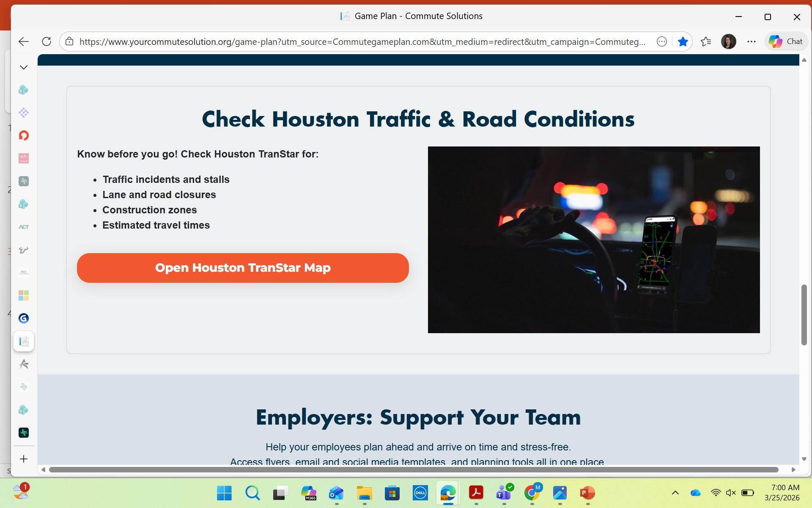
Task: Add a new tab with plus icon
Action: [x=24, y=459]
